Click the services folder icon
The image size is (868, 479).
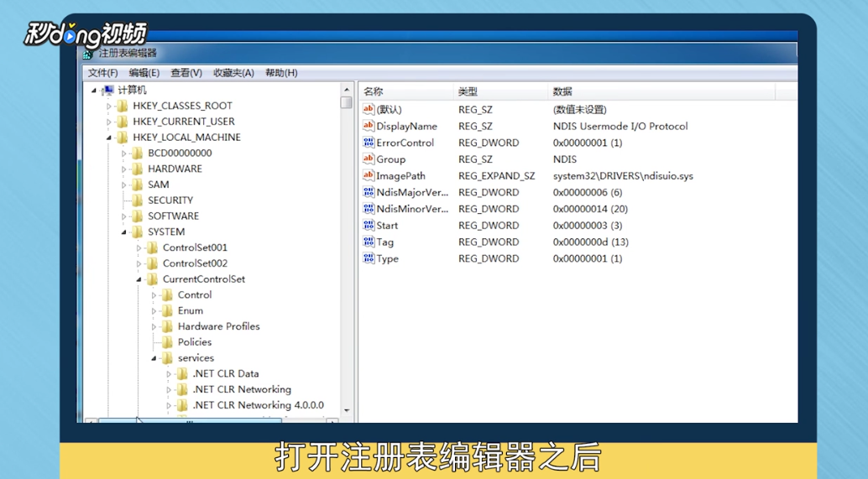coord(167,358)
